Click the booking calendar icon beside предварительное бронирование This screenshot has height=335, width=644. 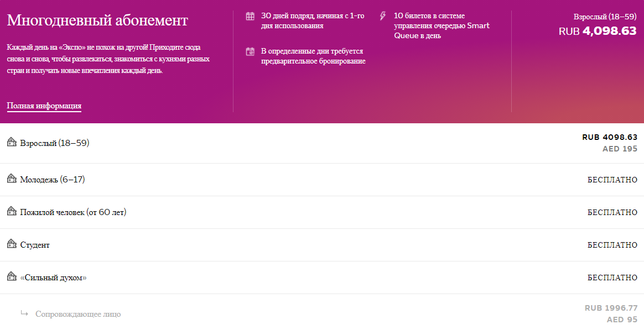point(250,51)
